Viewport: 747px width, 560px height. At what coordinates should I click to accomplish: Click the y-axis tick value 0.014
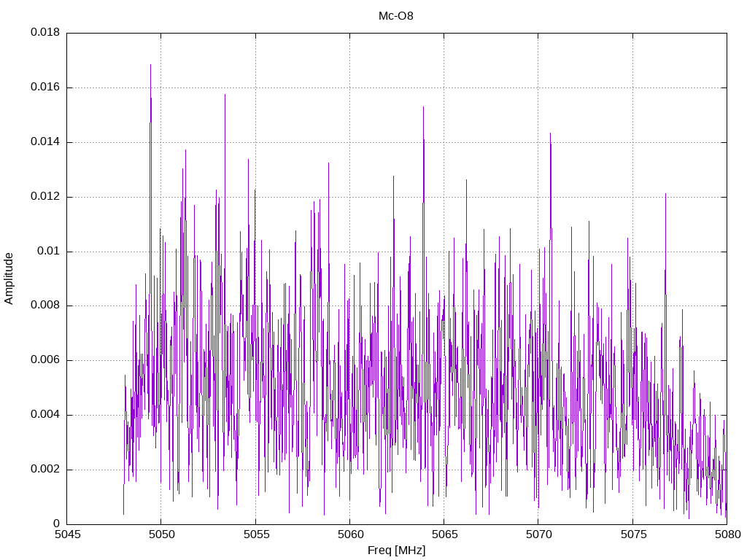pos(45,141)
